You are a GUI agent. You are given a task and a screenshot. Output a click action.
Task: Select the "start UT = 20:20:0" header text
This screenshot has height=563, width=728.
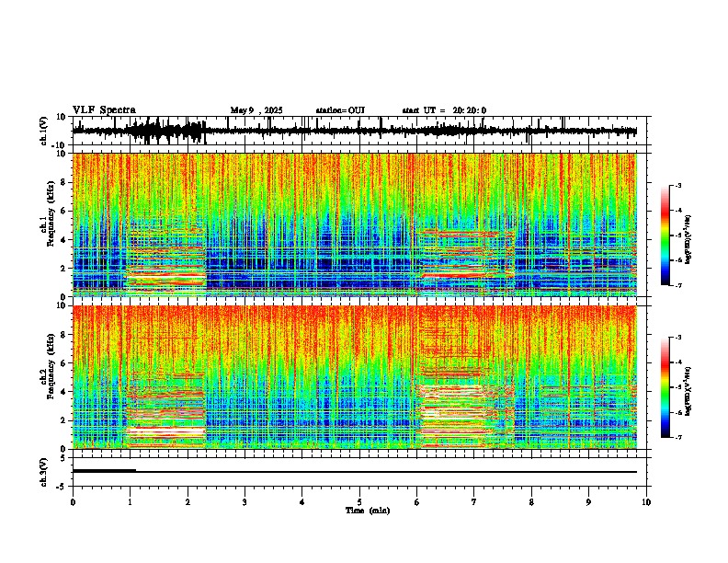pos(444,110)
